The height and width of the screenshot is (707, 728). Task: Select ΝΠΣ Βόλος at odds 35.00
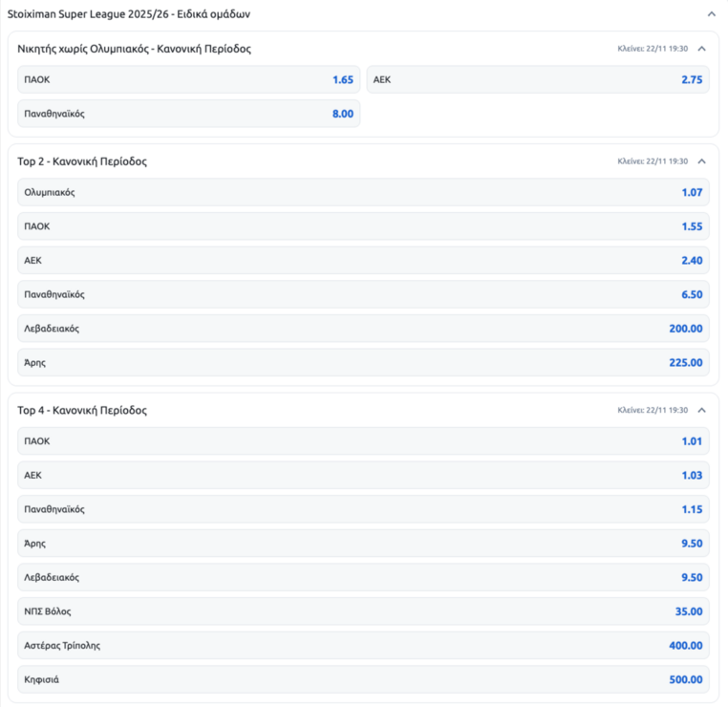click(x=363, y=611)
